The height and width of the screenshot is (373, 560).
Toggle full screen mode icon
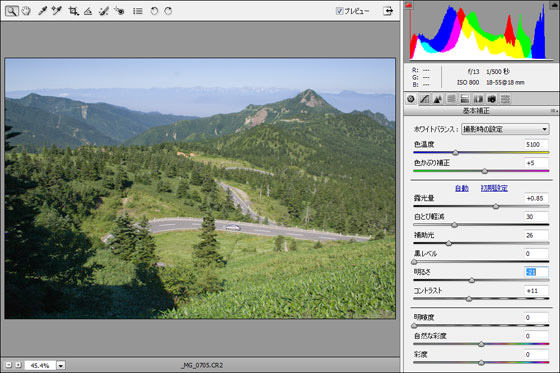tap(388, 11)
